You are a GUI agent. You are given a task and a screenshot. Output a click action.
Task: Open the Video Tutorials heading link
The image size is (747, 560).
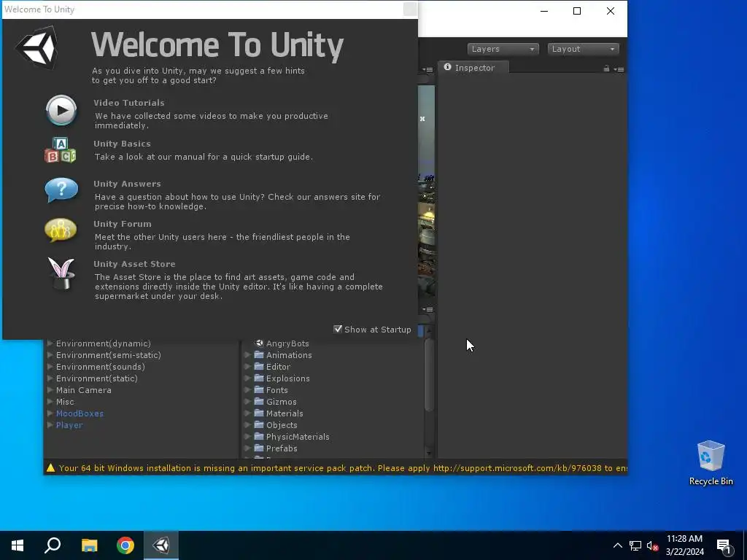coord(129,103)
